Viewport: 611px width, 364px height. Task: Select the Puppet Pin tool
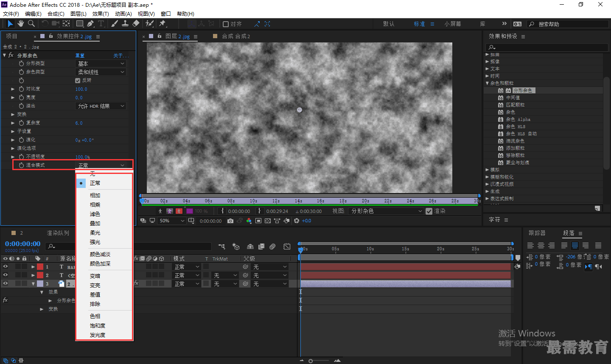point(163,24)
